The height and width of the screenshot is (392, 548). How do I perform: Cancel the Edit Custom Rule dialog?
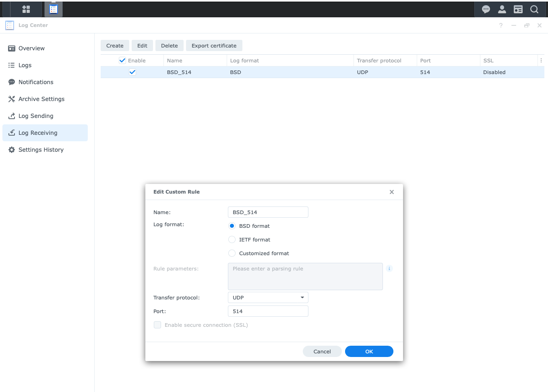(322, 351)
